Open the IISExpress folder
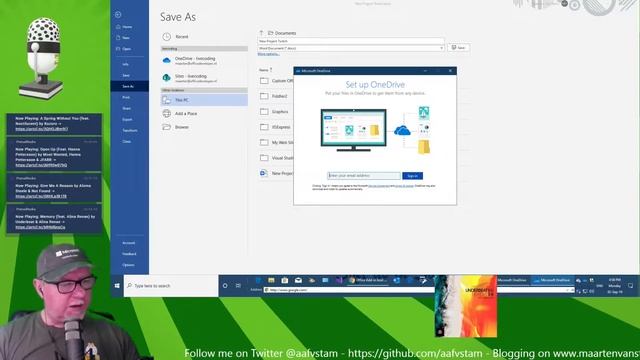The image size is (640, 360). pyautogui.click(x=276, y=127)
